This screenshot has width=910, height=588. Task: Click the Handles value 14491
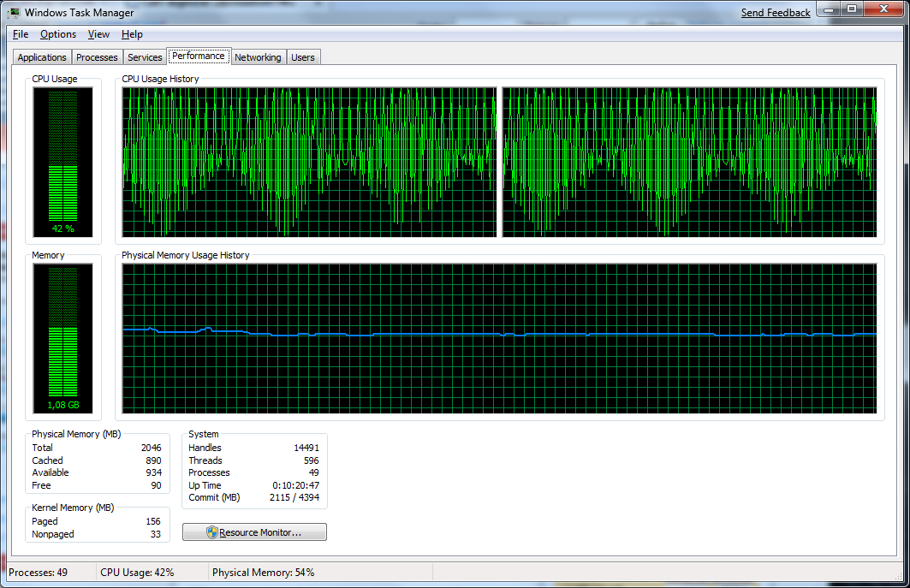pos(306,448)
